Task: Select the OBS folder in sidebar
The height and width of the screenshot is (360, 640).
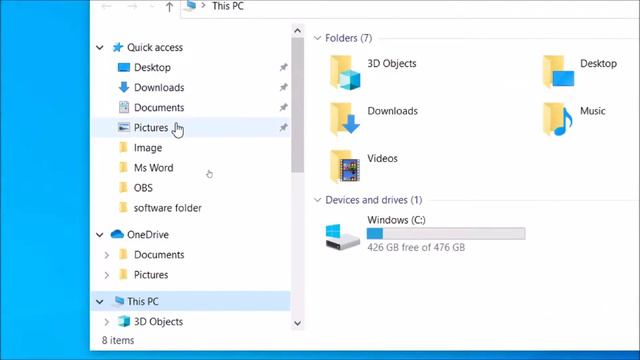Action: click(x=143, y=188)
